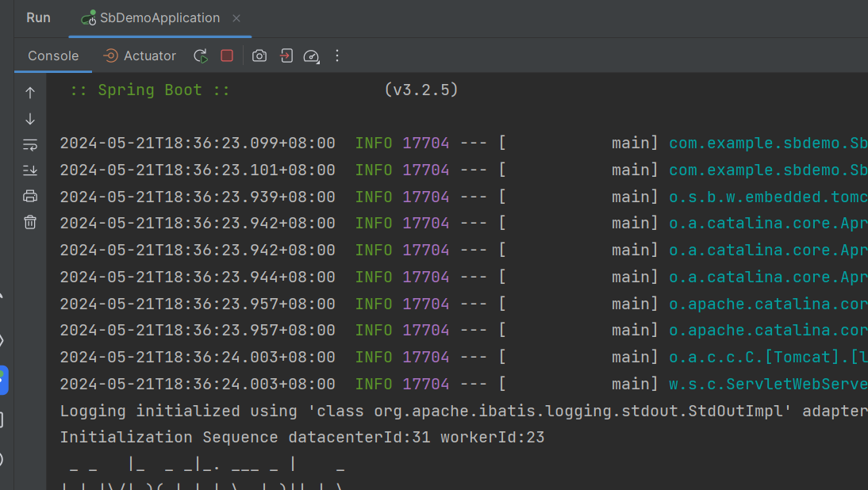Open the profiler gauge icon
The width and height of the screenshot is (868, 490).
tap(312, 56)
